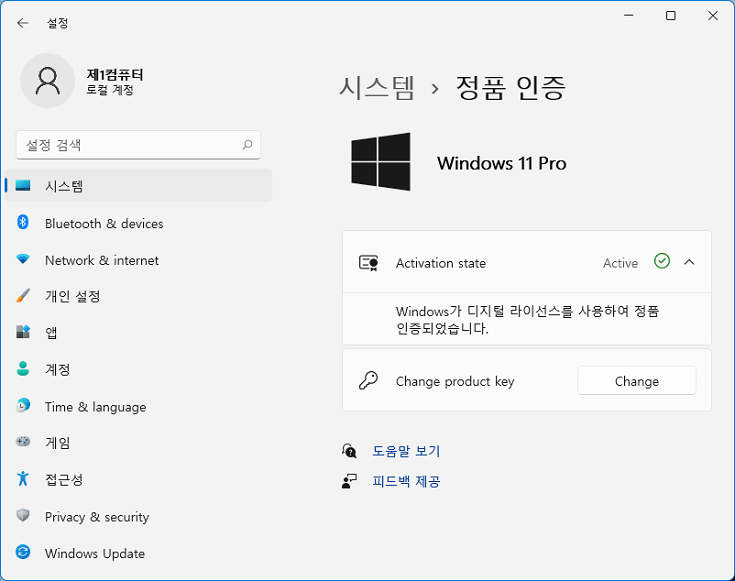The height and width of the screenshot is (581, 735).
Task: Click the Time & language clock icon
Action: tap(23, 405)
